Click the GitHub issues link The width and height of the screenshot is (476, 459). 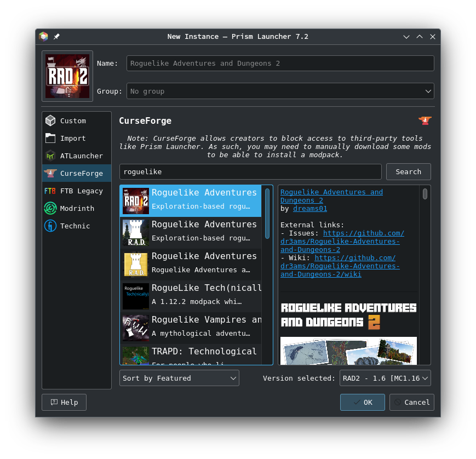[x=363, y=233]
